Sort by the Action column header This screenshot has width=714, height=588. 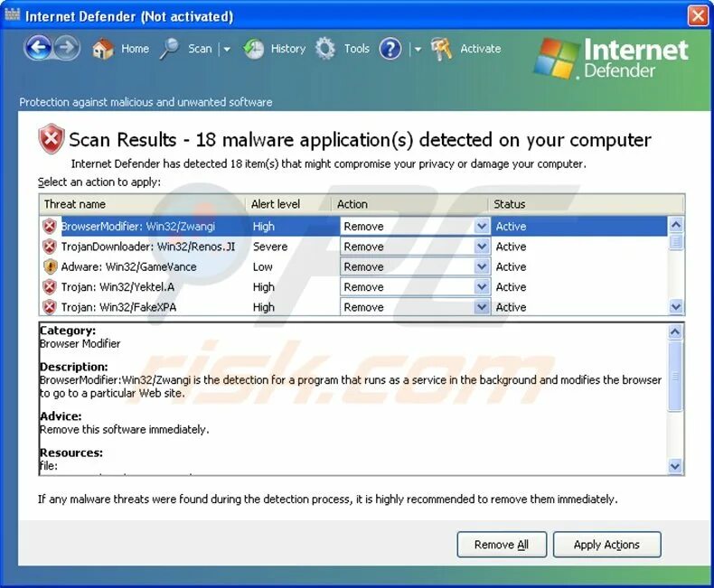click(409, 204)
